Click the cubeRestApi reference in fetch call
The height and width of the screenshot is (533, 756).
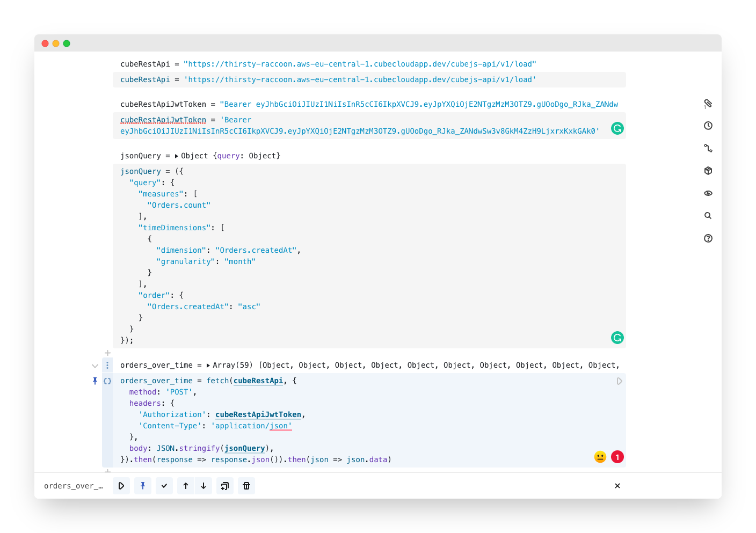(258, 381)
